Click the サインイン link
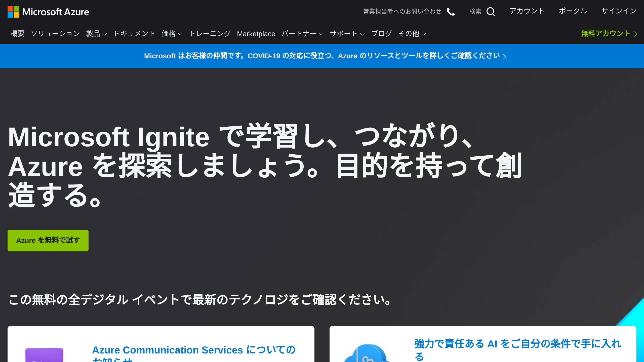This screenshot has width=644, height=362. [x=619, y=11]
